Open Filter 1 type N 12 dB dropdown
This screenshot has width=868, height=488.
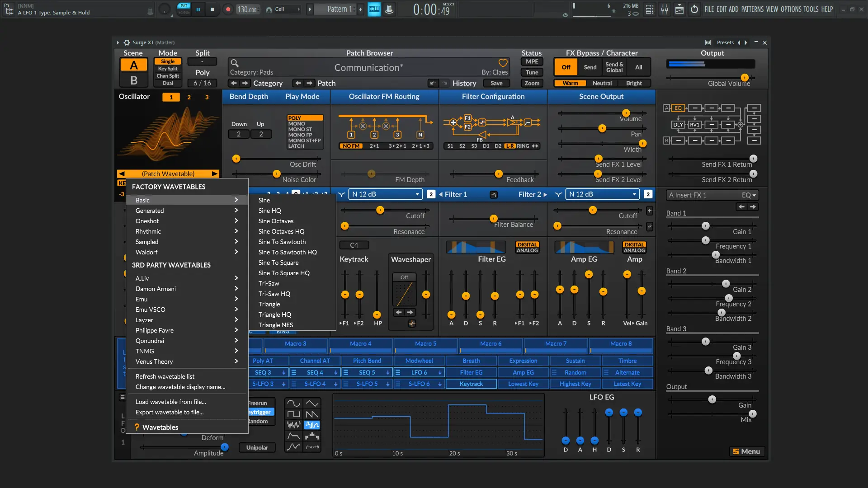pos(386,194)
